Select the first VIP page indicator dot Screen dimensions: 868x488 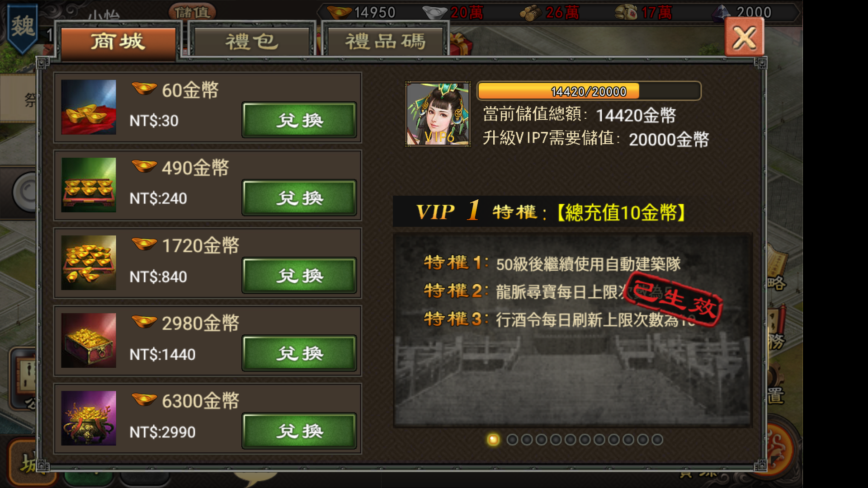tap(493, 440)
